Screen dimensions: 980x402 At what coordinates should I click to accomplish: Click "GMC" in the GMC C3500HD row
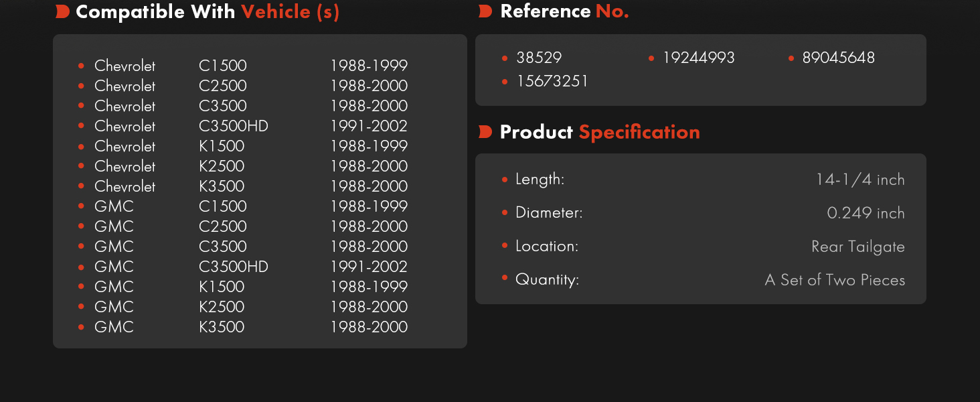tap(114, 267)
